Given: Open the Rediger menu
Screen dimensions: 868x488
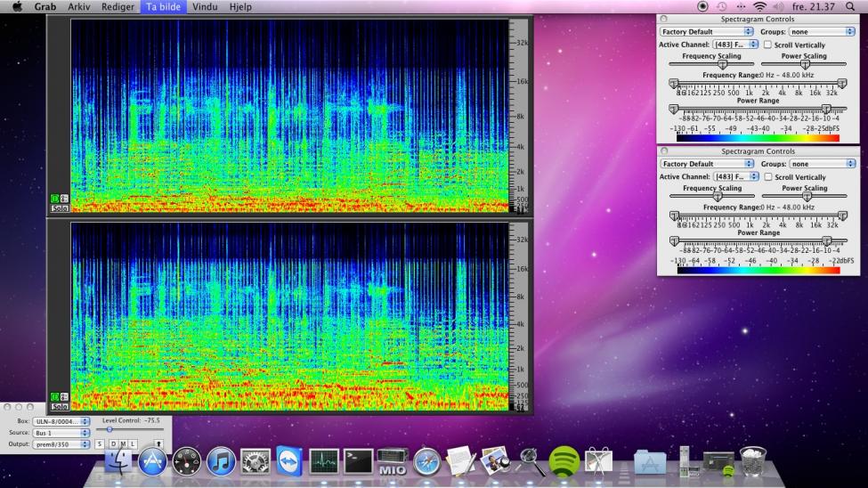Looking at the screenshot, I should click(x=118, y=6).
